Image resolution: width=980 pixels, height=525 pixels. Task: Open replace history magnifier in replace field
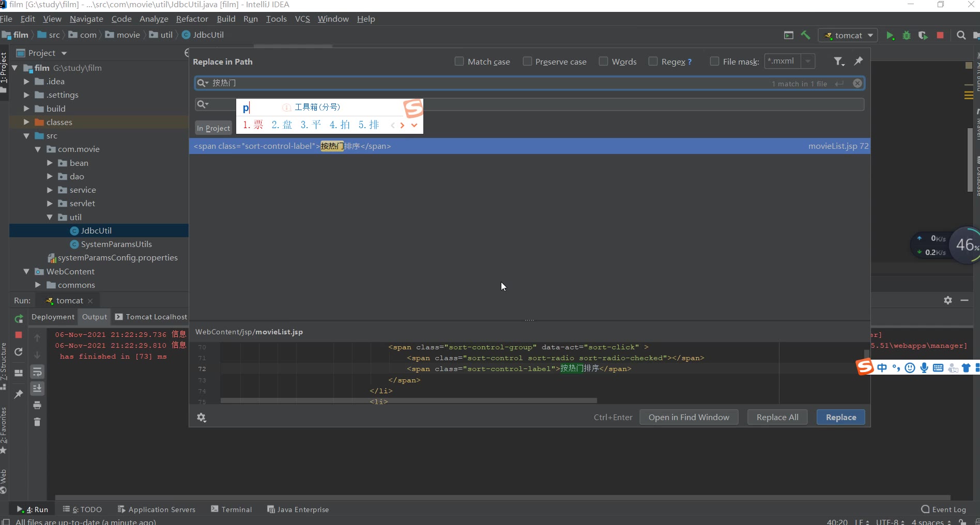[203, 104]
